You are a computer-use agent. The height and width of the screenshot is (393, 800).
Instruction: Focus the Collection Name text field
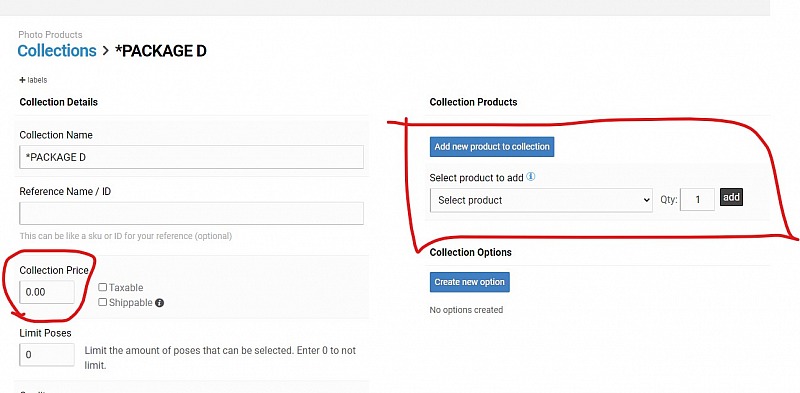coord(191,157)
